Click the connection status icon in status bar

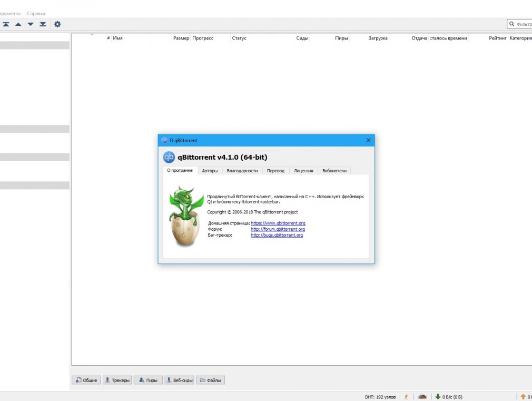(x=406, y=397)
